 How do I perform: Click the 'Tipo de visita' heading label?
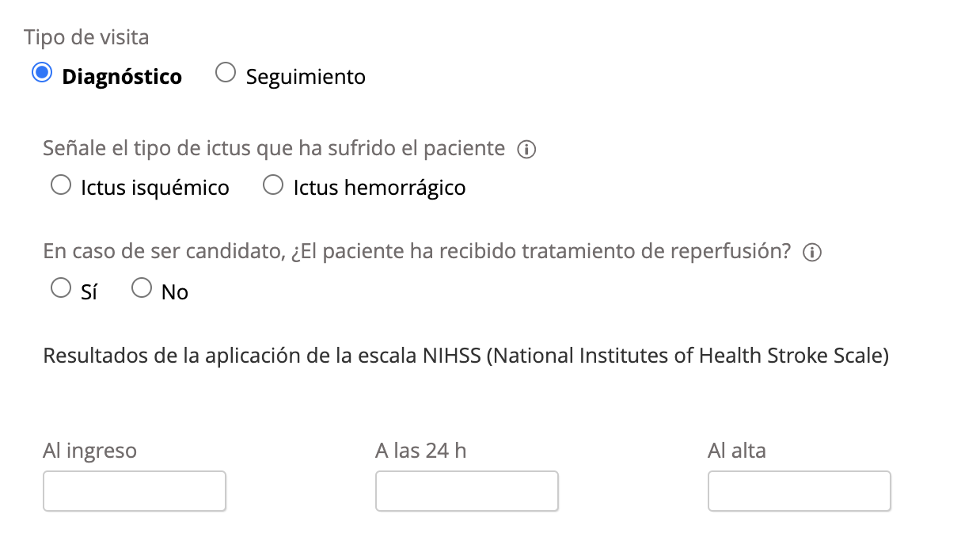86,37
